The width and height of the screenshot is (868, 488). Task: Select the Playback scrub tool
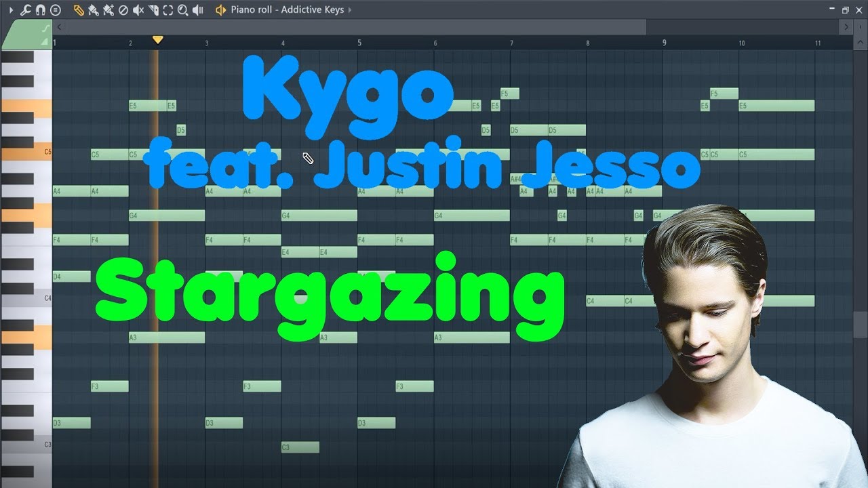198,10
